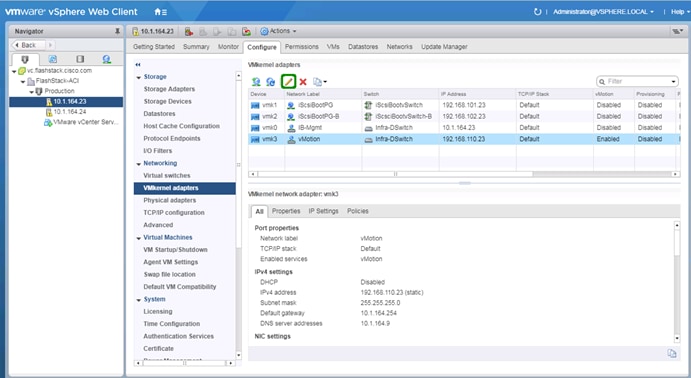Select the vmk2 iScsiBootPG-B row
This screenshot has height=378, width=691.
coord(464,117)
